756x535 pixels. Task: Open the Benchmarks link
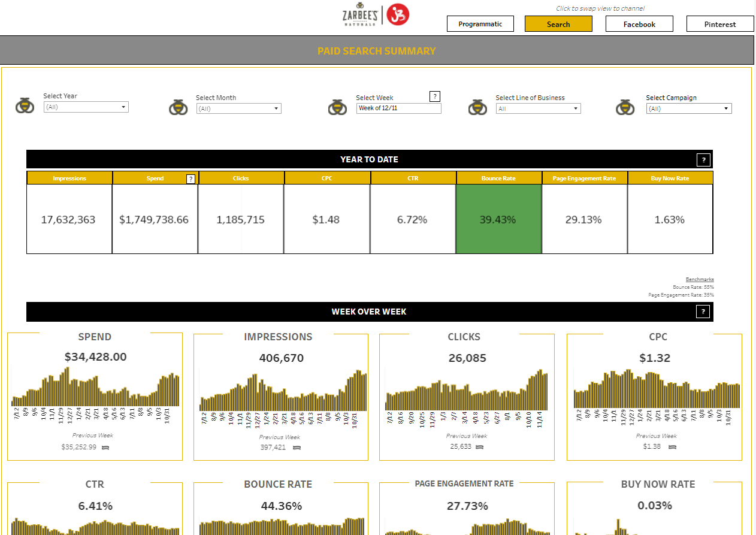(700, 279)
